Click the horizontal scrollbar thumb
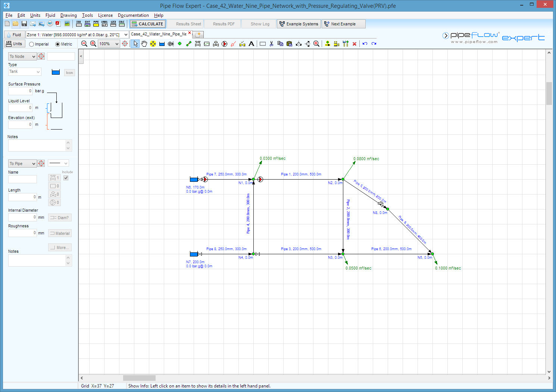Viewport: 556px width, 392px height. [139, 378]
